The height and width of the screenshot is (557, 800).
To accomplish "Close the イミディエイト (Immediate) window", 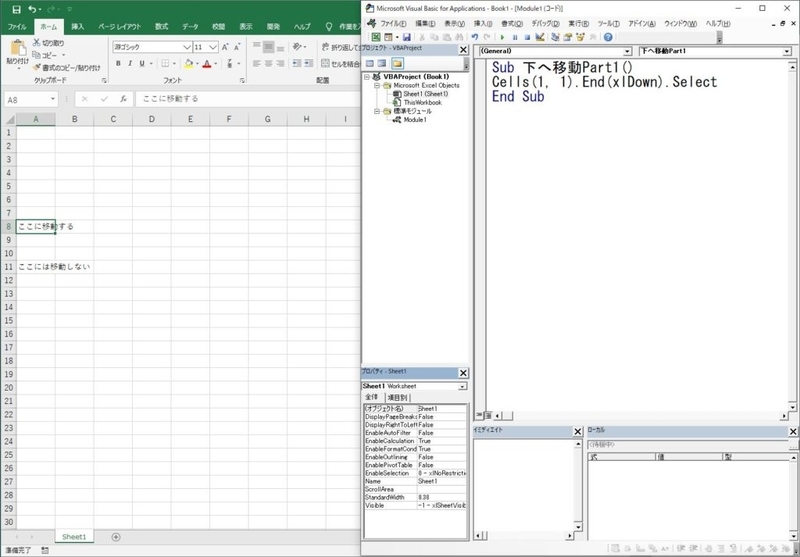I will (x=578, y=432).
